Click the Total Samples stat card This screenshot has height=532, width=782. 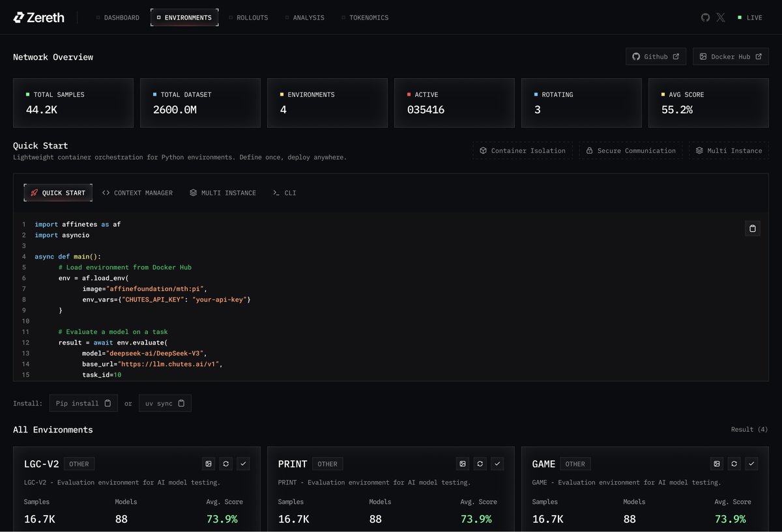pyautogui.click(x=73, y=103)
